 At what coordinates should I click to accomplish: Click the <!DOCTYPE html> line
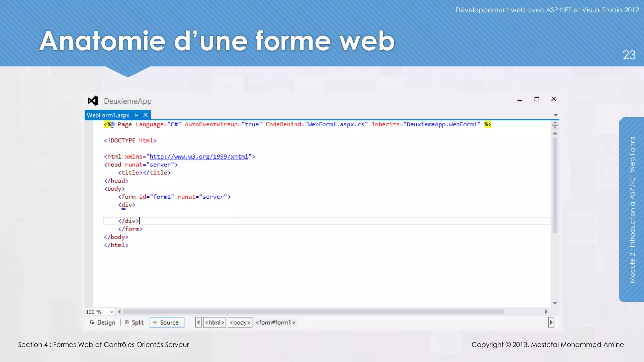(x=130, y=140)
